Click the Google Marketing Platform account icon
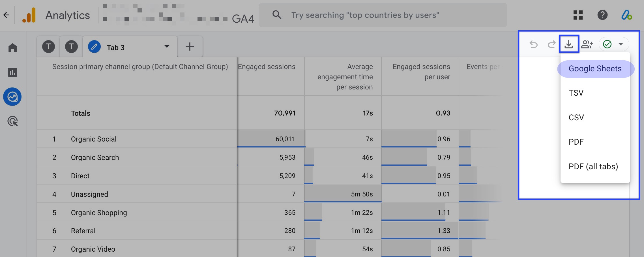This screenshot has height=257, width=644. click(x=626, y=15)
